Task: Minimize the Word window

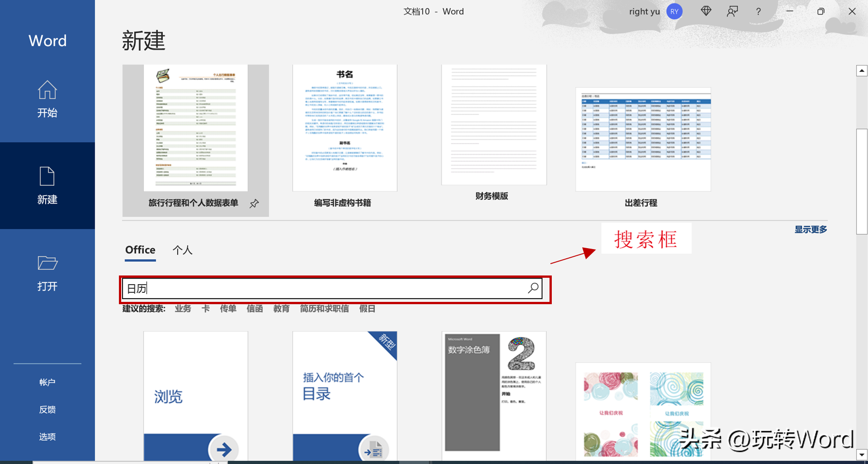Action: click(790, 11)
